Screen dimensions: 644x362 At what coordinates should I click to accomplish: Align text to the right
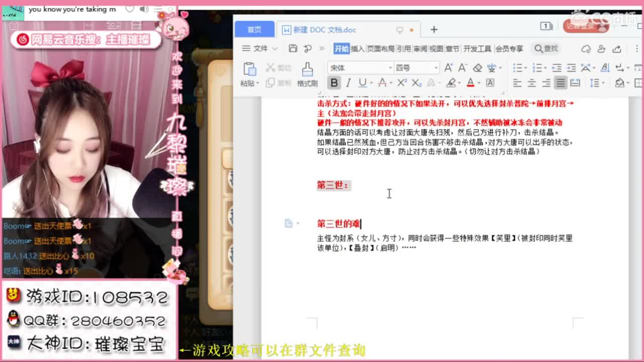click(x=546, y=83)
